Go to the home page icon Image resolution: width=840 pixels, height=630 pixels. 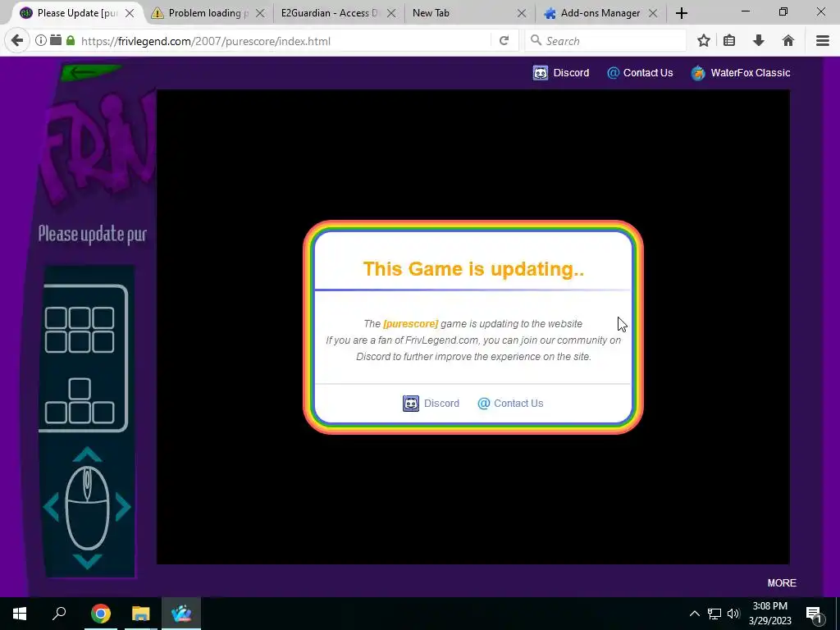point(788,41)
